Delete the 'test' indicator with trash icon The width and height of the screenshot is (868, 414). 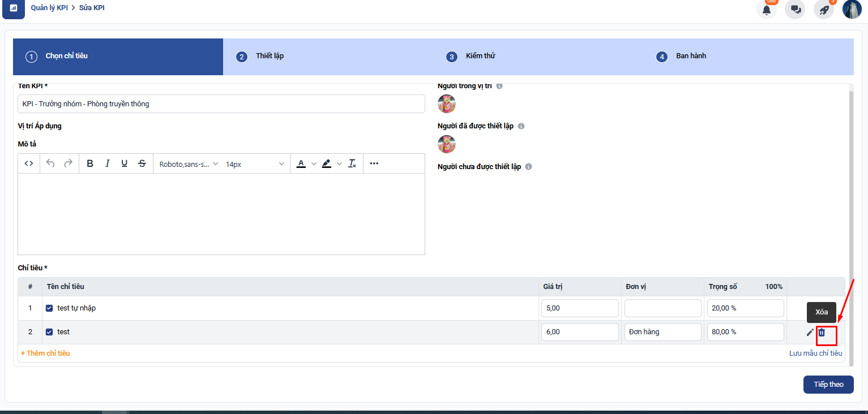pos(822,333)
